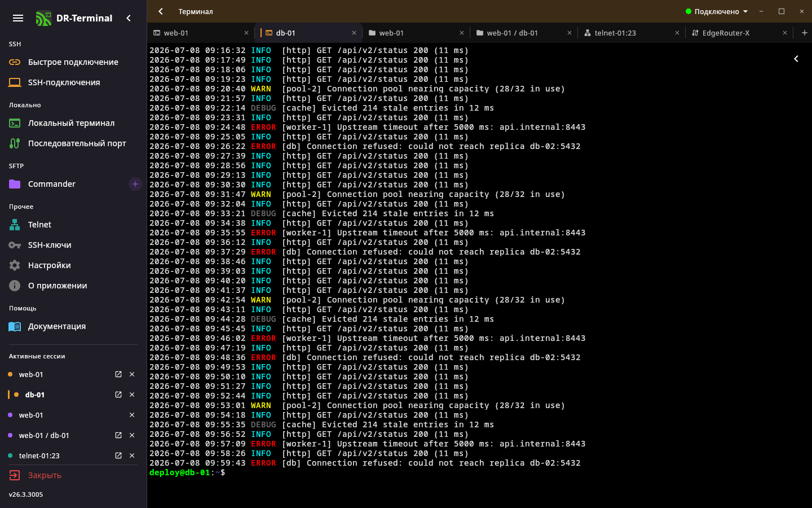Open SSH-подключения
This screenshot has height=508, width=812.
pyautogui.click(x=73, y=82)
